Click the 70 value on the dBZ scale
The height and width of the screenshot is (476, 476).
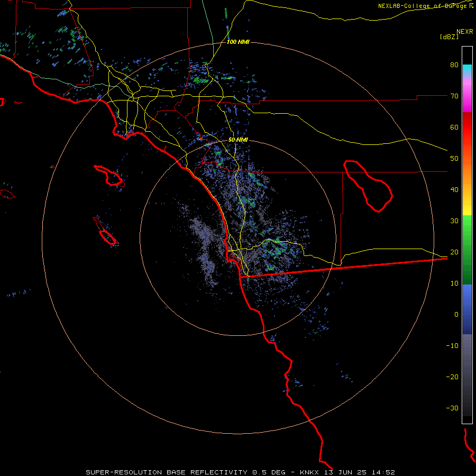[x=454, y=96]
